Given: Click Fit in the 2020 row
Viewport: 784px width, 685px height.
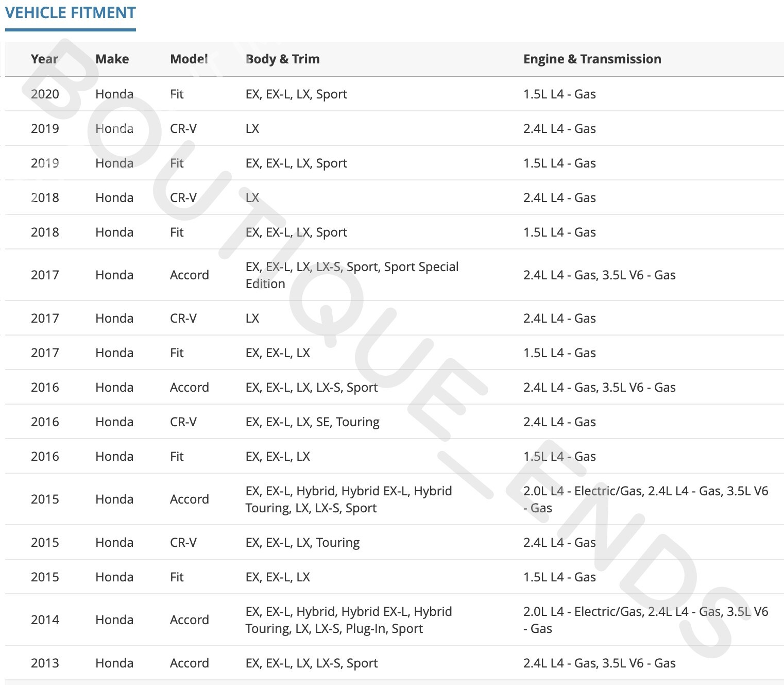Looking at the screenshot, I should click(x=177, y=94).
